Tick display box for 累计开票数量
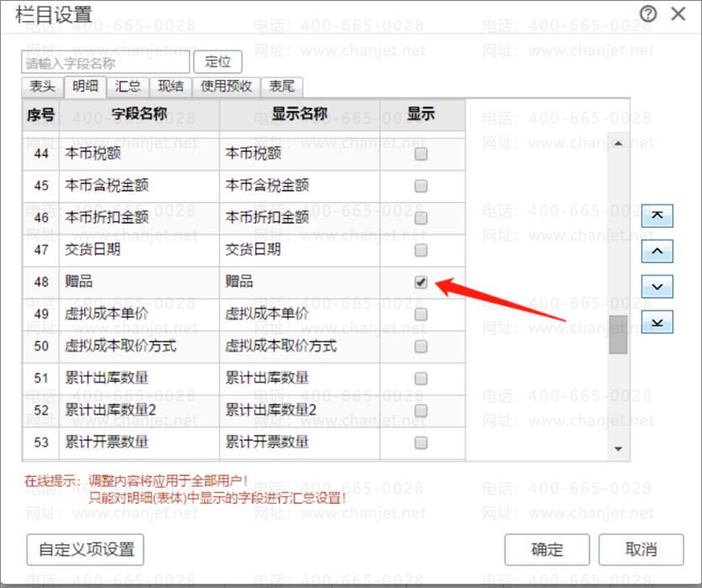702x588 pixels. tap(421, 442)
